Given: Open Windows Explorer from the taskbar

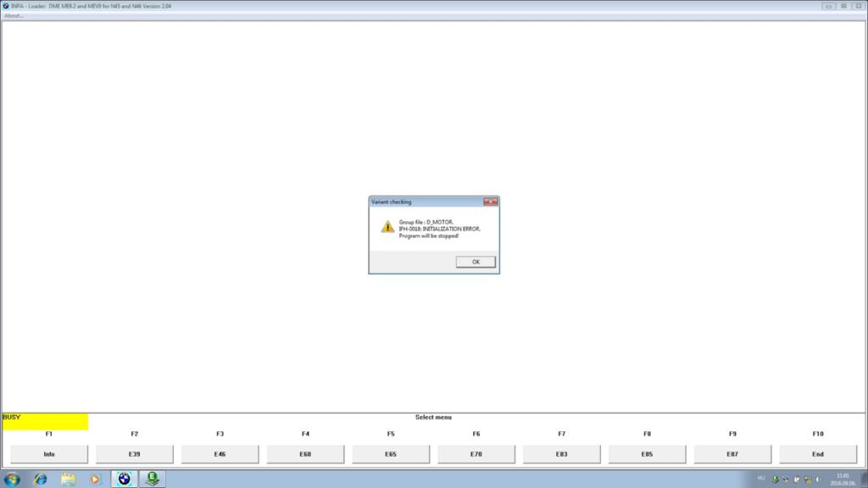Looking at the screenshot, I should (68, 480).
